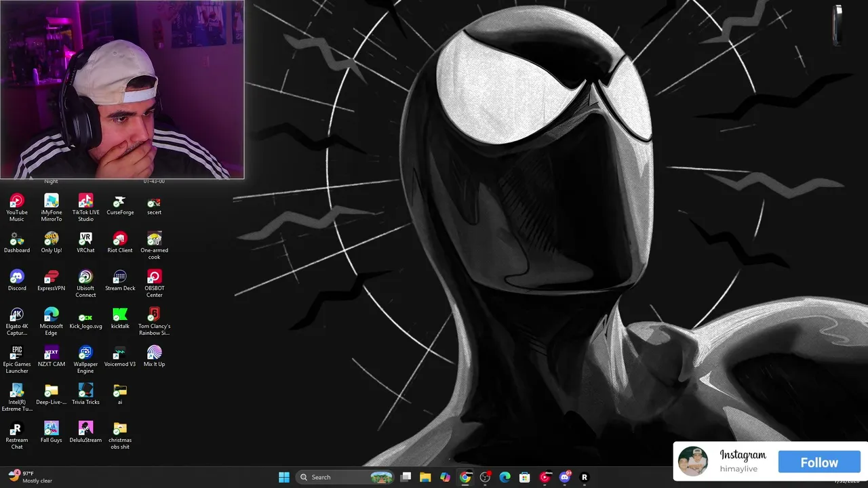Click the webcam overlay video feed
The image size is (868, 488).
(122, 89)
